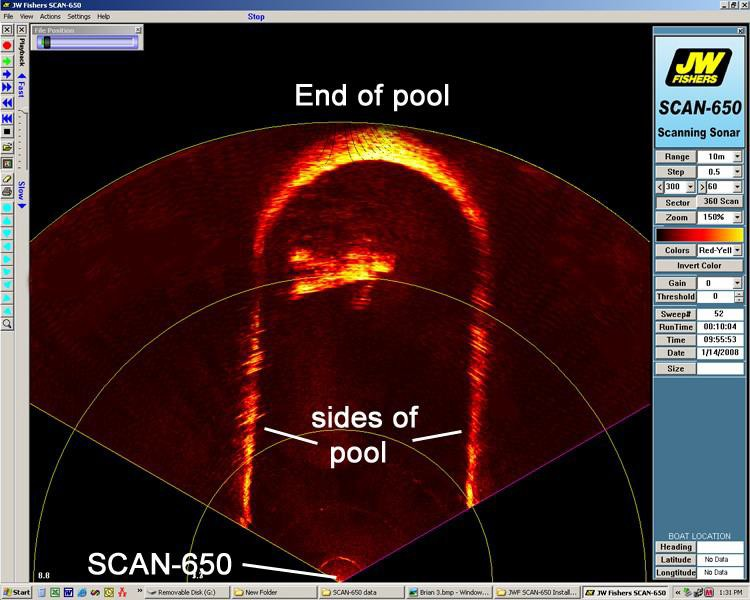Switch to SCAN-650 data folder in taskbar
The height and width of the screenshot is (600, 750).
361,592
